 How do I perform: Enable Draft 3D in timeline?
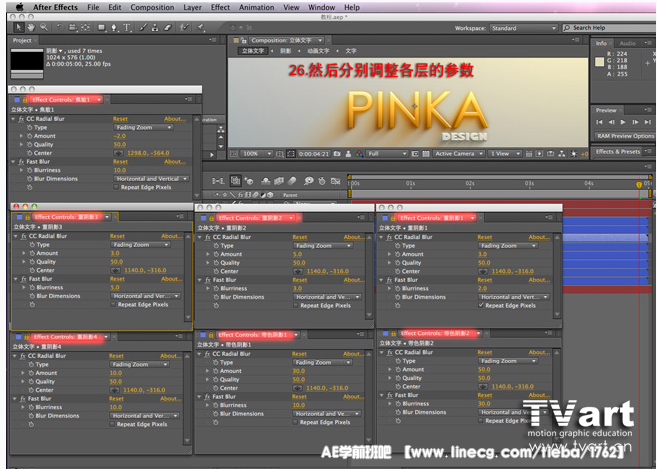point(249,181)
